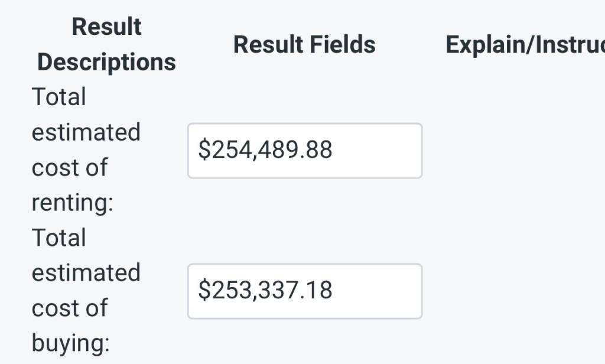Select the Result Fields column header
The width and height of the screenshot is (605, 364).
(x=304, y=45)
